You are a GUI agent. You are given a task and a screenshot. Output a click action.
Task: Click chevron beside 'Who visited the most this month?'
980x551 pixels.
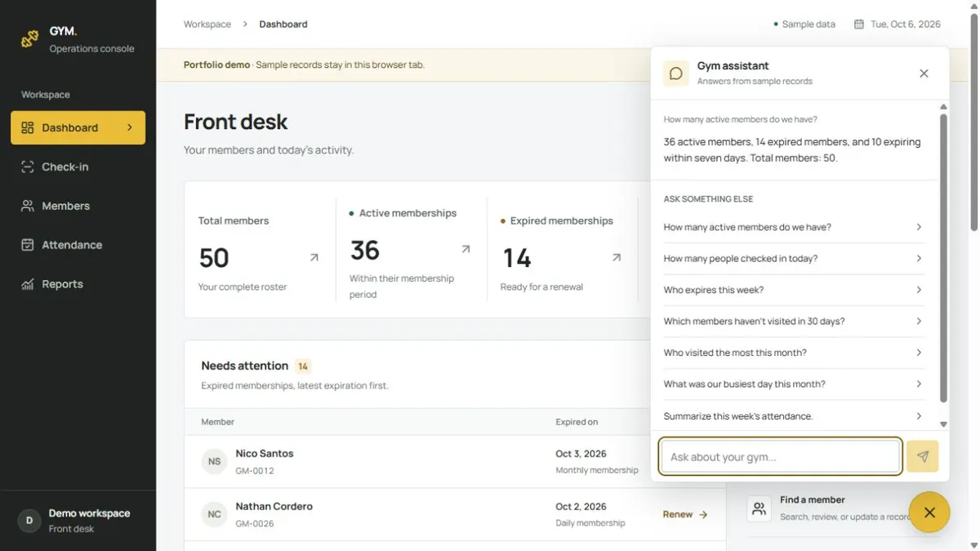919,353
